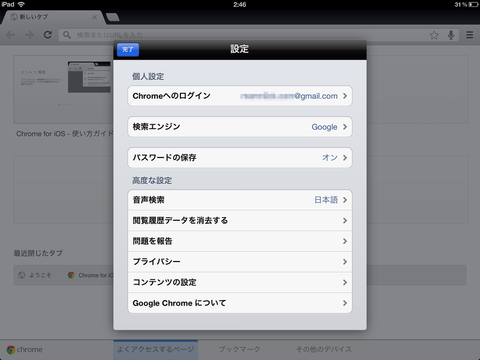480x360 pixels.
Task: Select 閲覧履歴データを消去する
Action: 240,221
